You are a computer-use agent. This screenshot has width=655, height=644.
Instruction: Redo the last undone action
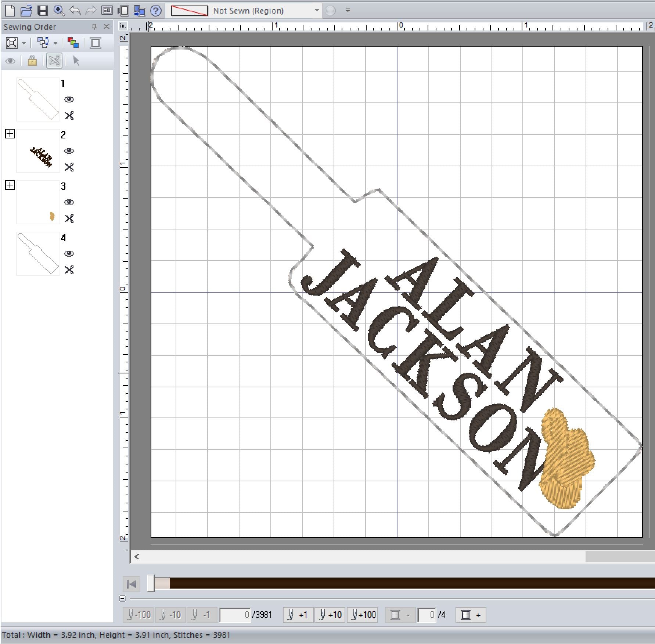(x=91, y=10)
